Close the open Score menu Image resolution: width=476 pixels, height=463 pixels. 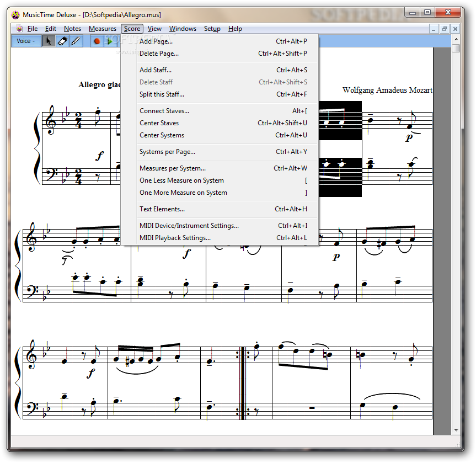coord(132,29)
